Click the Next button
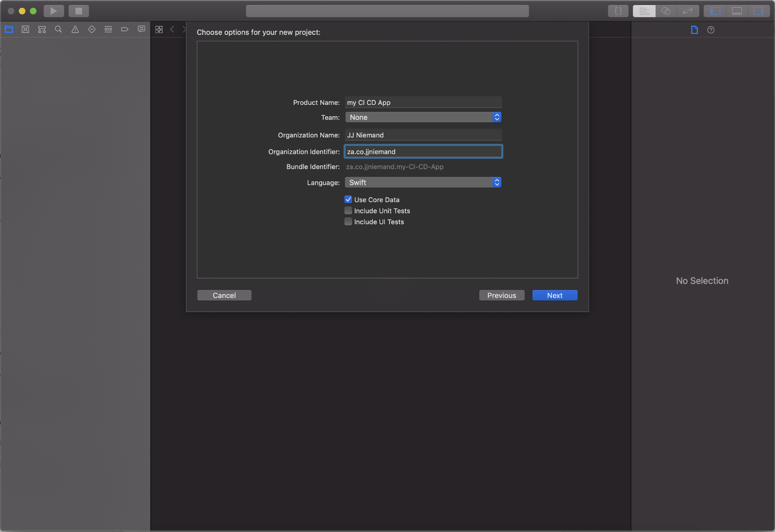 554,295
